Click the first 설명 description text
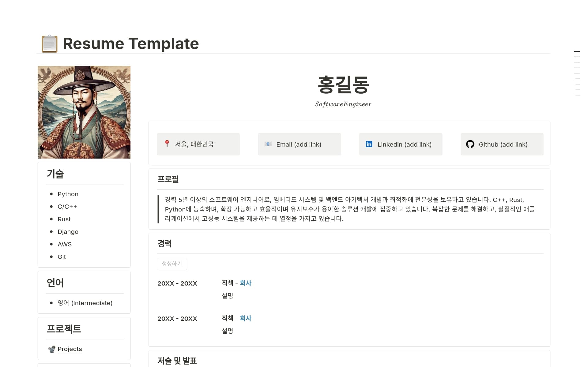Image resolution: width=588 pixels, height=367 pixels. [228, 296]
